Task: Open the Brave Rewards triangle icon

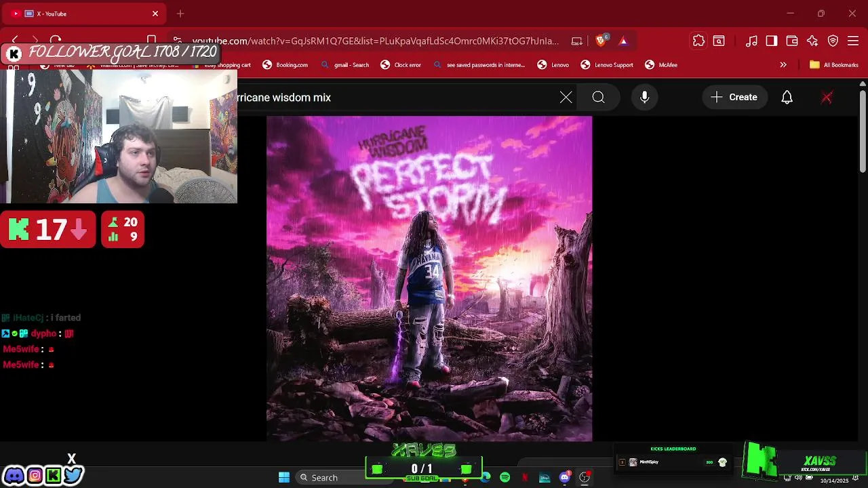Action: tap(623, 41)
